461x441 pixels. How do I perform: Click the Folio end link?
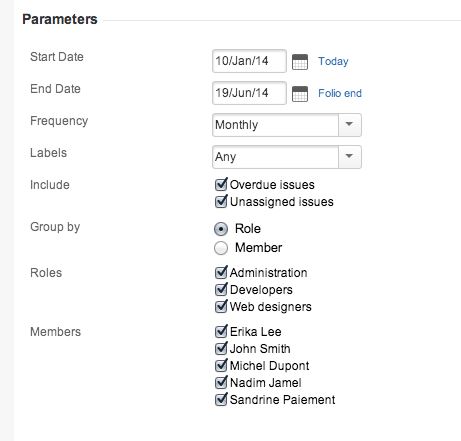pyautogui.click(x=340, y=93)
